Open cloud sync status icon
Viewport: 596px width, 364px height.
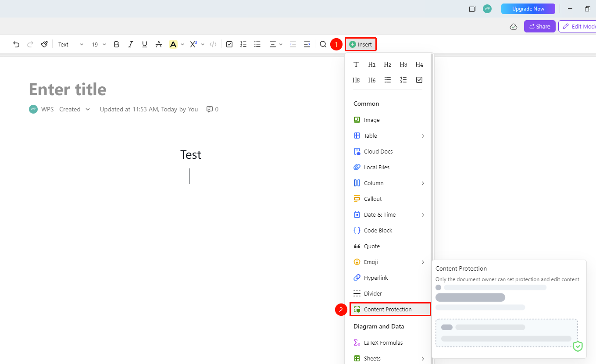pyautogui.click(x=514, y=27)
